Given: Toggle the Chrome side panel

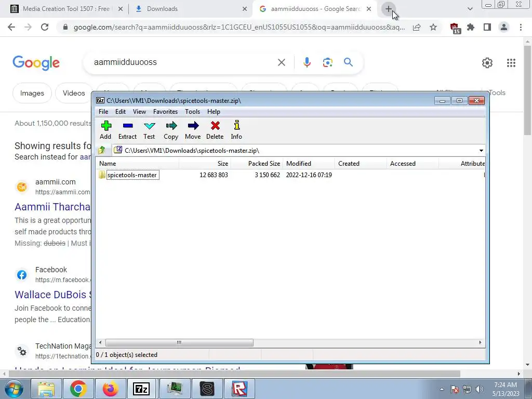Looking at the screenshot, I should click(487, 27).
